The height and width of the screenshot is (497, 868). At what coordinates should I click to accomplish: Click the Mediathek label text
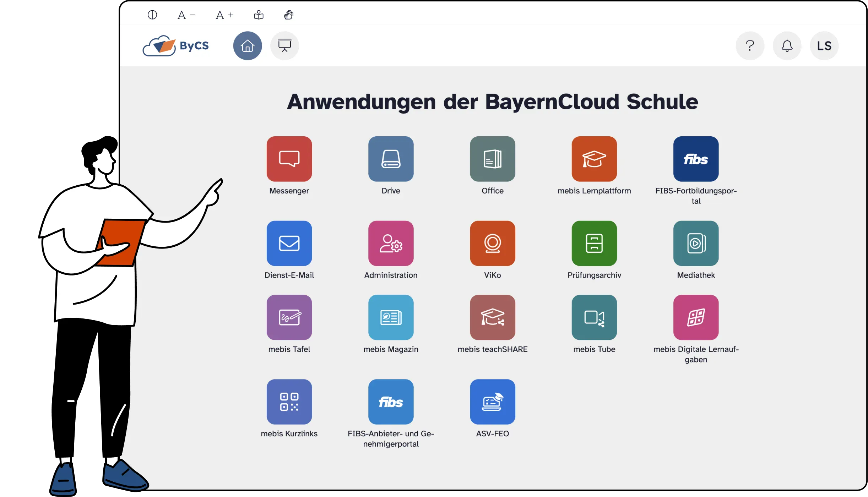[x=696, y=275]
